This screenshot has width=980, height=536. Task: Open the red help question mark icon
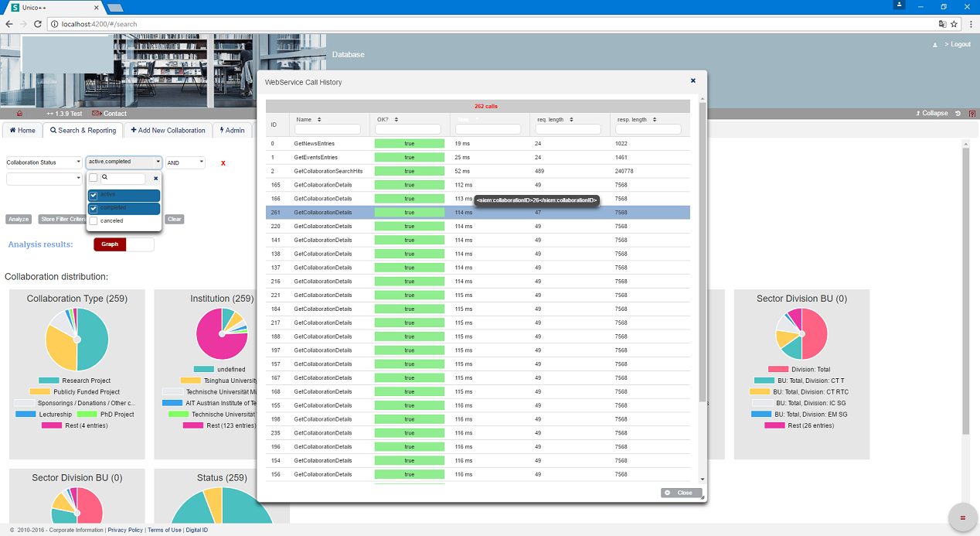click(971, 114)
